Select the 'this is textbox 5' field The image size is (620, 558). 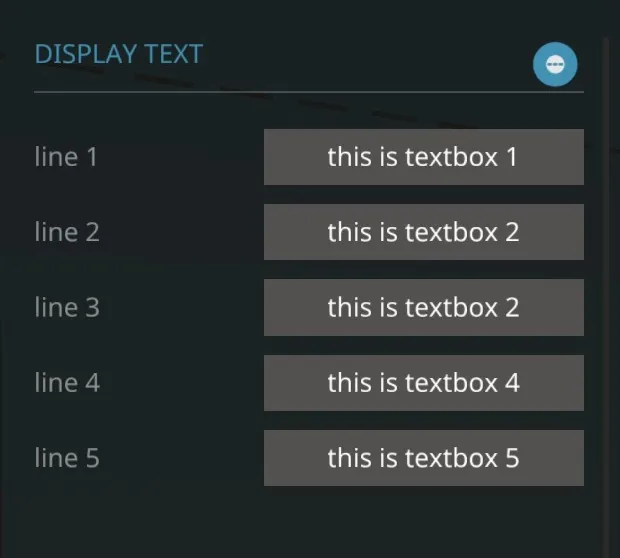[x=423, y=458]
